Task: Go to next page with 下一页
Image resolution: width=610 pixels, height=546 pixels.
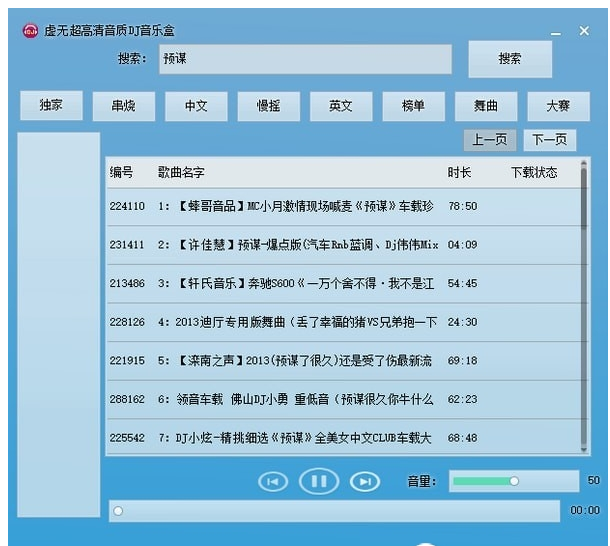Action: 550,140
